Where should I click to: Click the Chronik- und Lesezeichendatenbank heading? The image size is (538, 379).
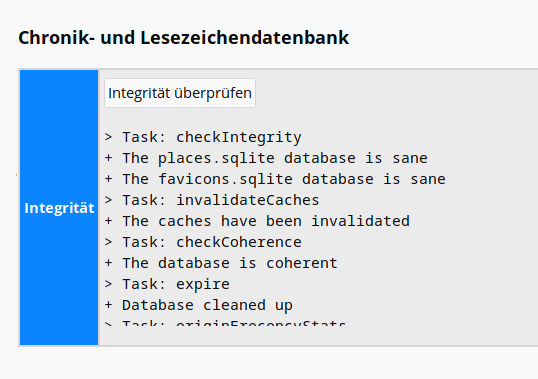click(x=184, y=37)
